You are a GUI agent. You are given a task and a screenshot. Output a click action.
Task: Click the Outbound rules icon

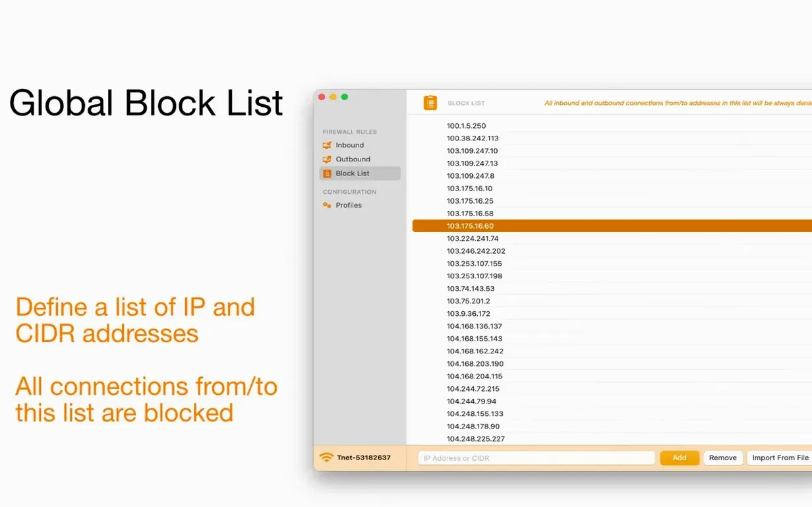[327, 159]
